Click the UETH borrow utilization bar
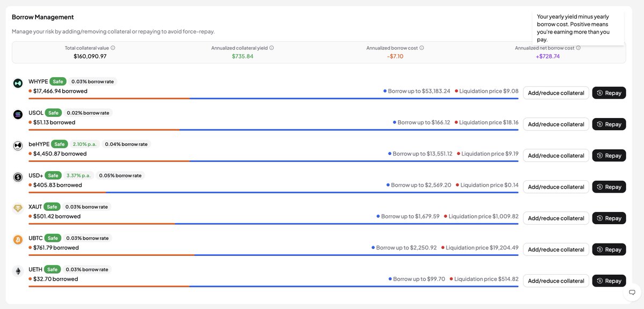 pos(274,286)
